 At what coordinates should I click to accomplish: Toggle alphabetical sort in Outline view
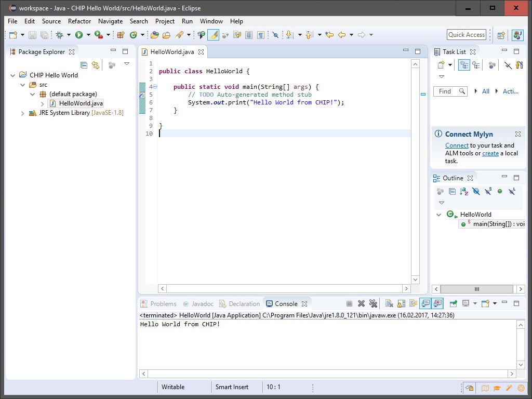(464, 191)
